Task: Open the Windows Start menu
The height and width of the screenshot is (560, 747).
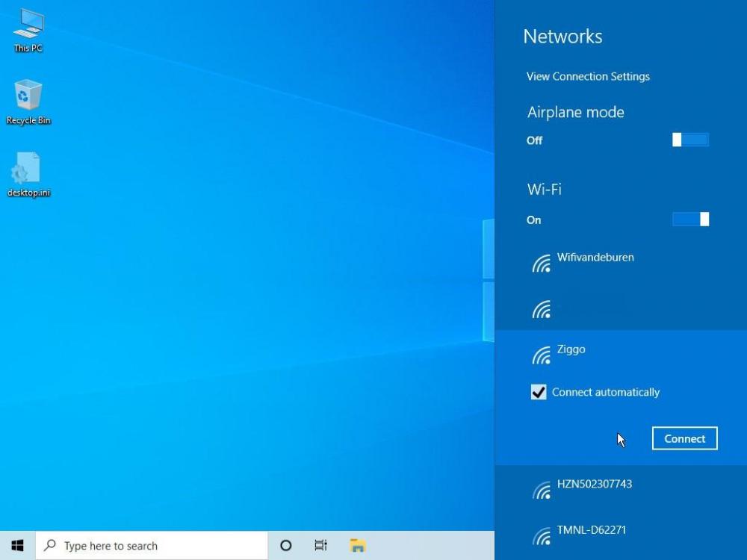Action: (x=17, y=546)
